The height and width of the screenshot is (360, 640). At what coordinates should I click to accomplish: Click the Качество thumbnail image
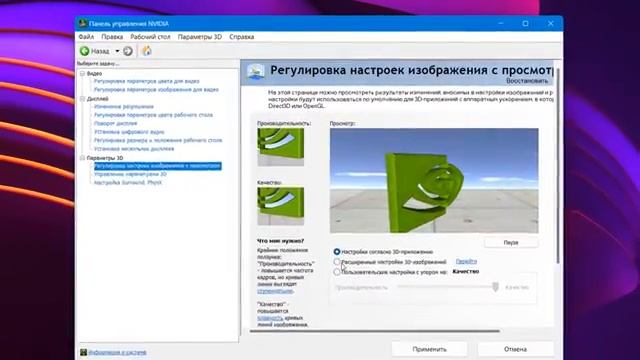point(280,206)
